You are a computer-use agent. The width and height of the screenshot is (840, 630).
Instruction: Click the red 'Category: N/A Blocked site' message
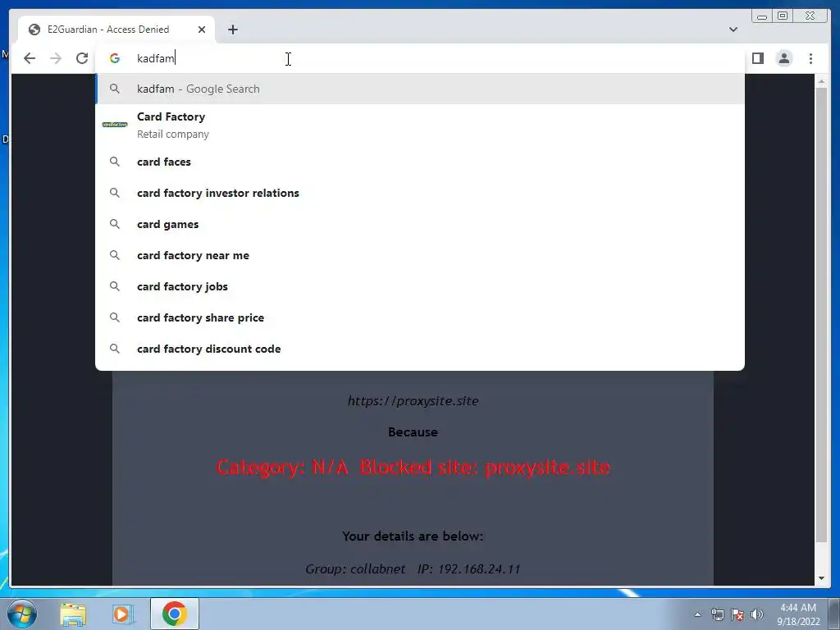tap(413, 467)
